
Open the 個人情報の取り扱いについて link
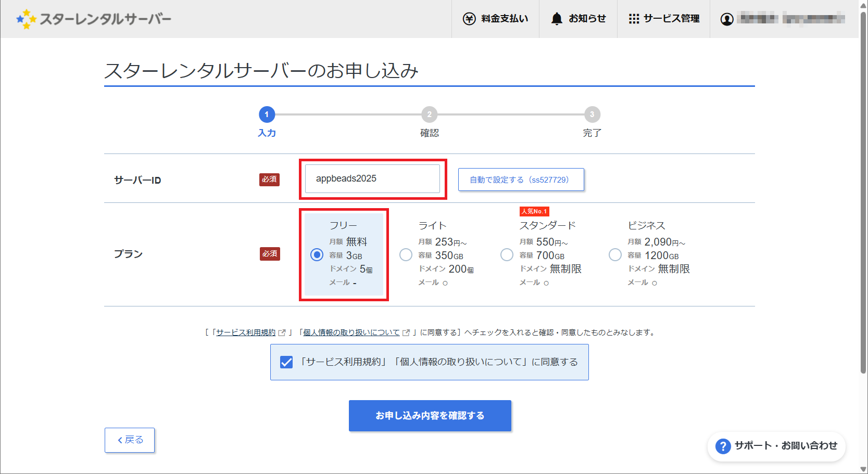[351, 332]
